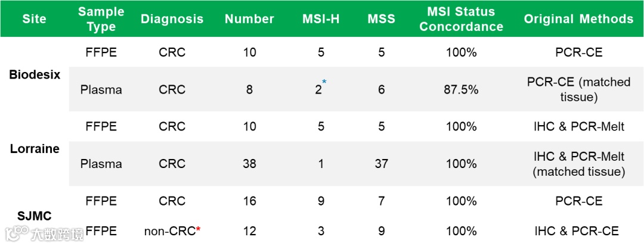Select the SJMC site label

[35, 216]
